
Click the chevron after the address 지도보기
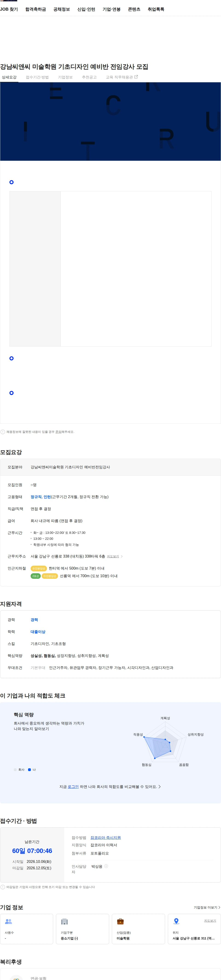[x=122, y=557]
